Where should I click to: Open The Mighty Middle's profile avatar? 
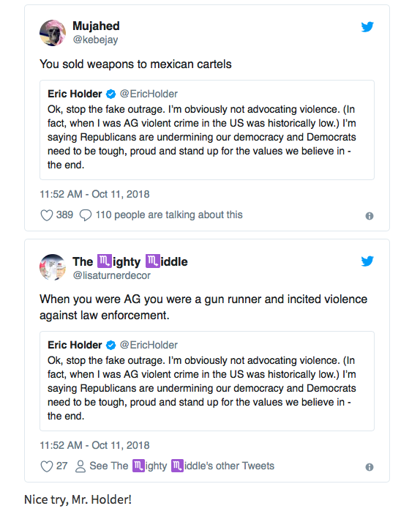tap(53, 267)
